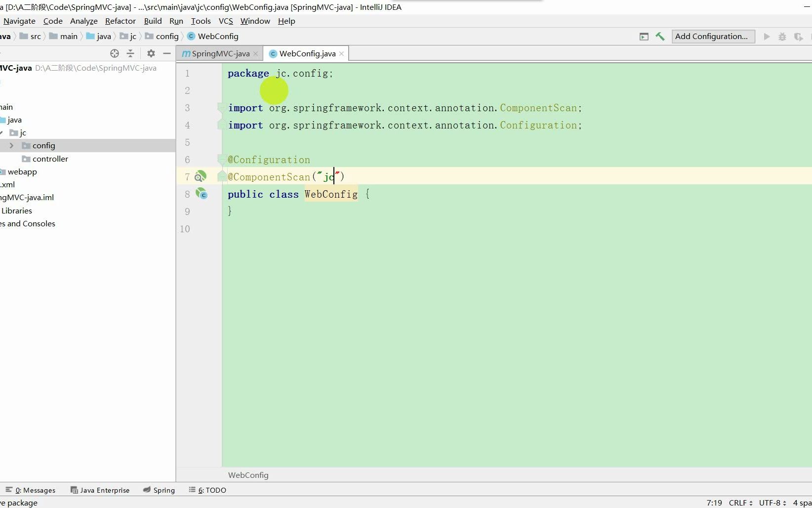Collapse all nodes with the collapse icon
This screenshot has height=508, width=812.
pyautogui.click(x=130, y=53)
